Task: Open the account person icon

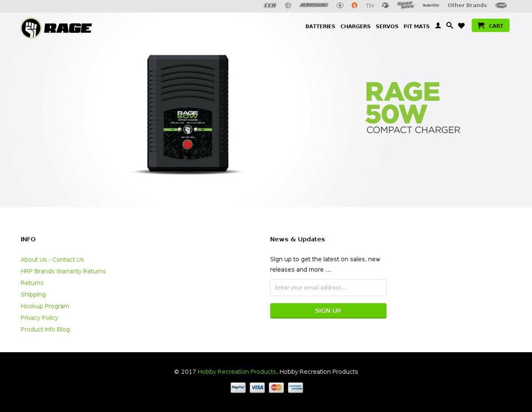Action: (x=438, y=25)
